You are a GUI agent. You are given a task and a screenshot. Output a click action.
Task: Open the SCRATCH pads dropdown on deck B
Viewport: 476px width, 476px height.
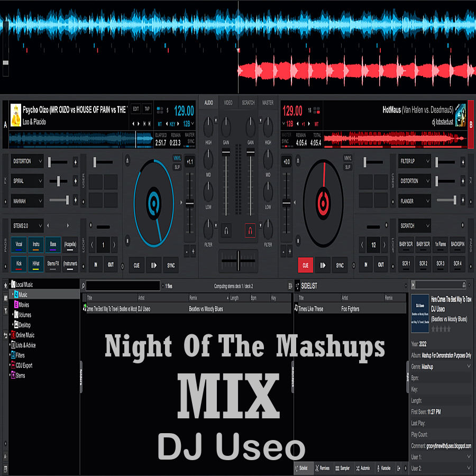point(415,225)
